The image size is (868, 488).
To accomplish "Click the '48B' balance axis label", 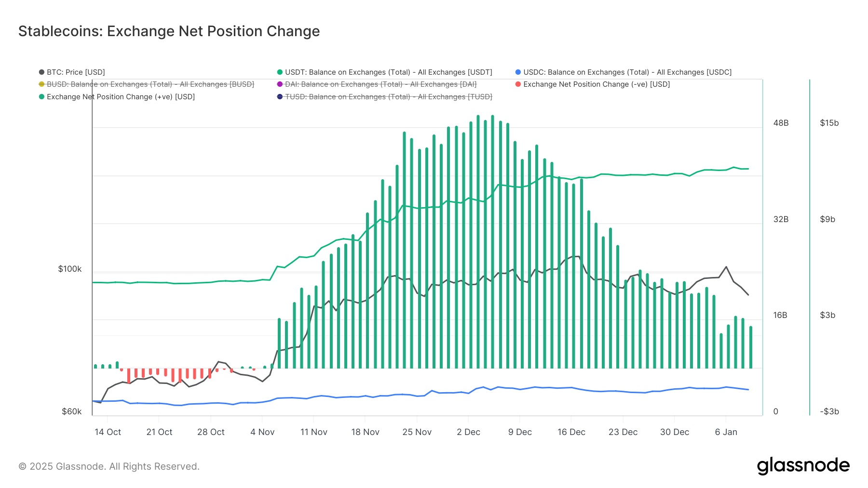I will click(x=781, y=123).
